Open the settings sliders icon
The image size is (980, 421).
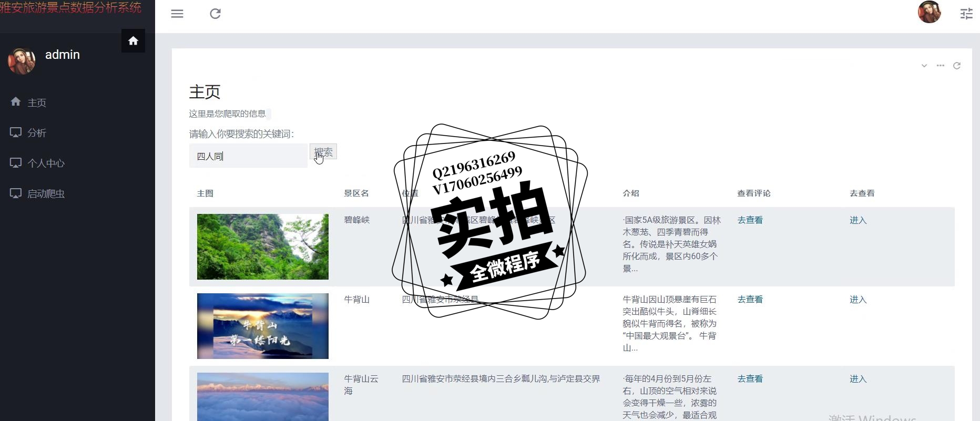pos(966,14)
